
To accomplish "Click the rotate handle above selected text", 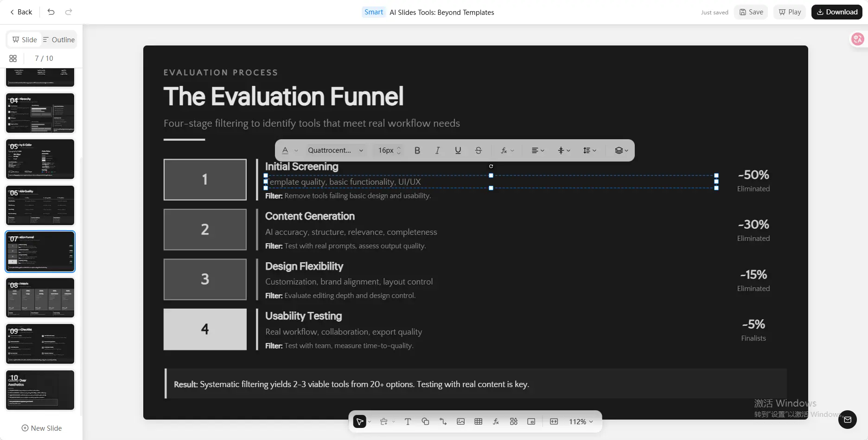I will pos(491,166).
